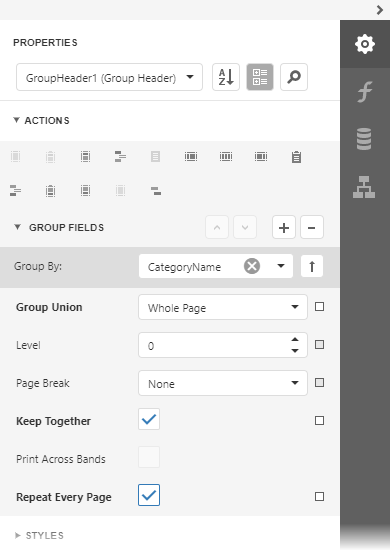Insert Vertical Total band action icon
Image resolution: width=390 pixels, height=551 pixels.
coord(261,156)
